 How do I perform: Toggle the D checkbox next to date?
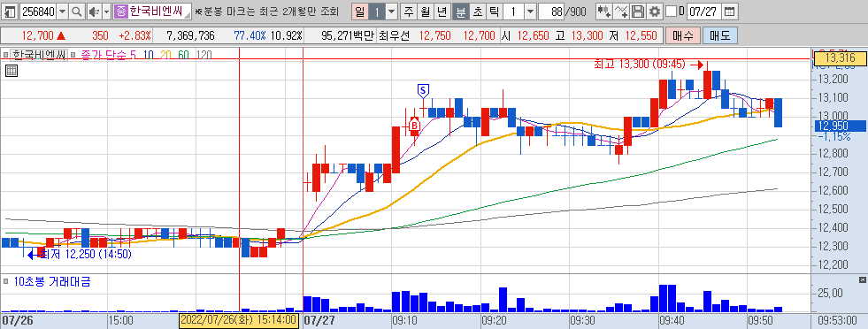click(671, 11)
